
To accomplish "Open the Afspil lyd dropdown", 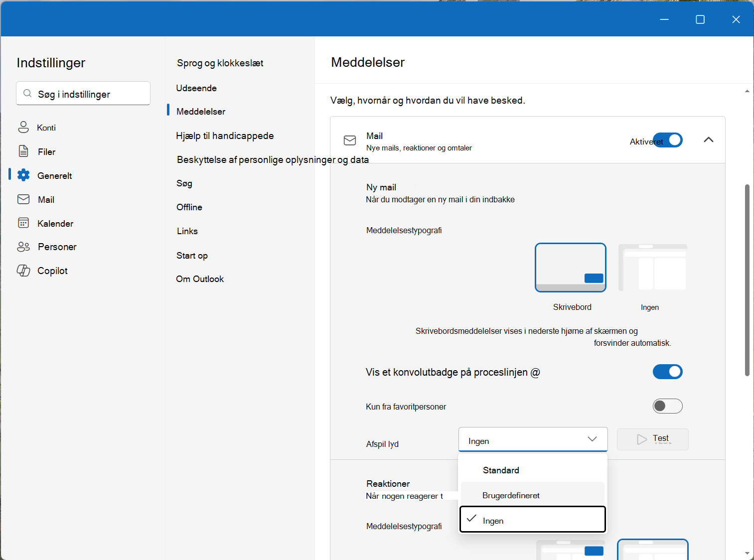I will coord(533,439).
